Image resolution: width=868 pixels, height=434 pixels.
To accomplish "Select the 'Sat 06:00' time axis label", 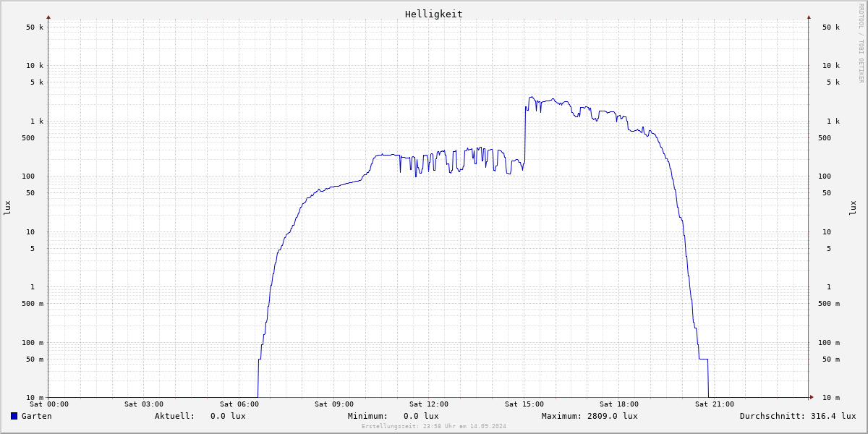I will click(x=239, y=404).
